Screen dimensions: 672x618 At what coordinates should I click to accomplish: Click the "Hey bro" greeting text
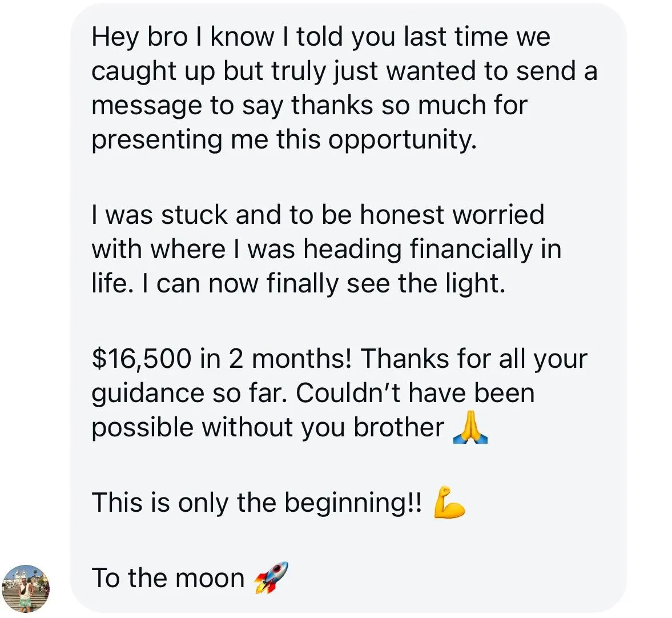139,37
